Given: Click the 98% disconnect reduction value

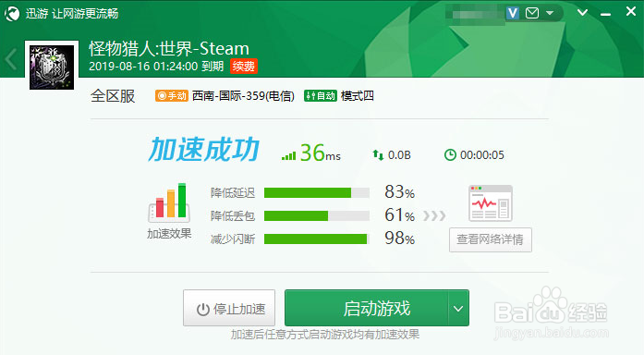Looking at the screenshot, I should pos(400,238).
